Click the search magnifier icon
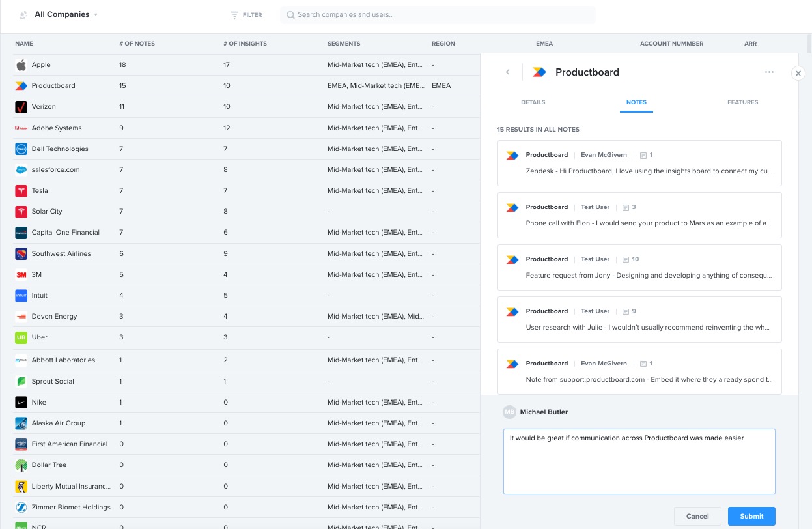The image size is (812, 529). coord(290,15)
